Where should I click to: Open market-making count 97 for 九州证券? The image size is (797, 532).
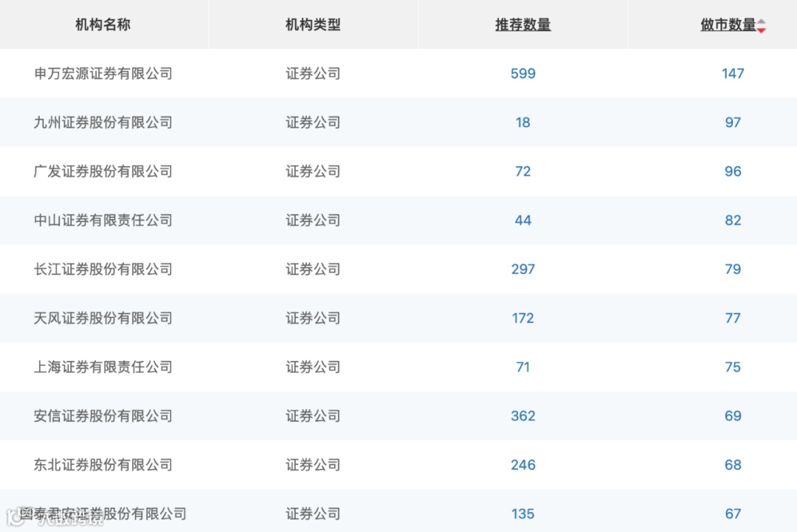[733, 122]
